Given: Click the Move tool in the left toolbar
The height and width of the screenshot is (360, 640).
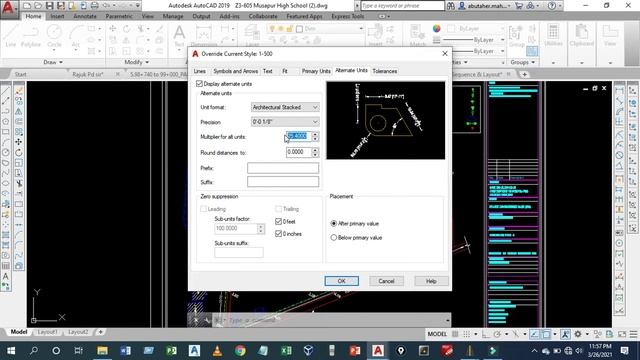Looking at the screenshot, I should click(18, 142).
